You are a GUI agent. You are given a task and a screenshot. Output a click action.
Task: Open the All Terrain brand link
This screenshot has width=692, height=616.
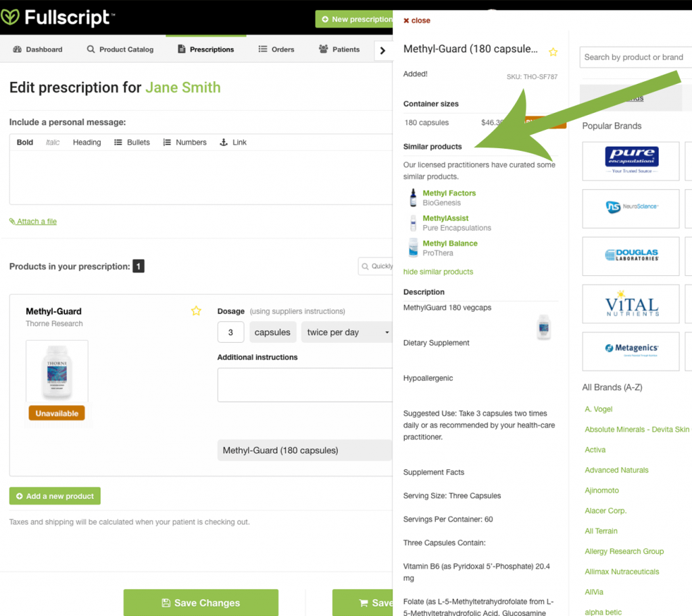pyautogui.click(x=601, y=531)
